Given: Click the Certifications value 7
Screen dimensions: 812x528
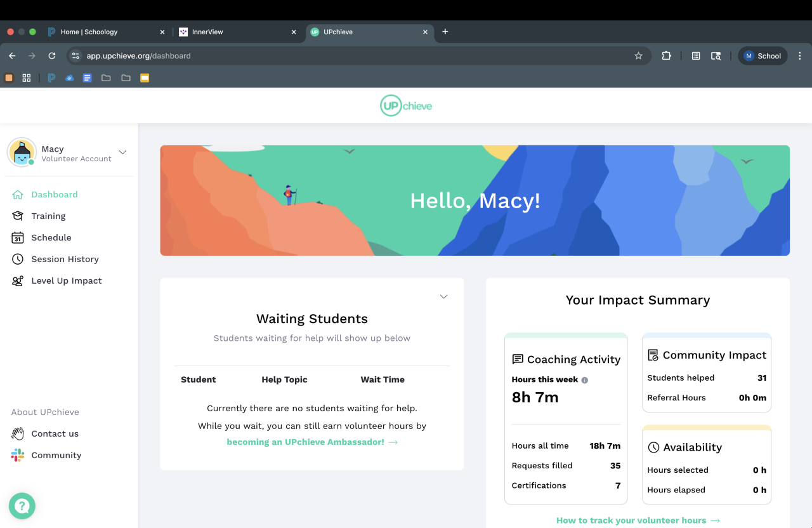Looking at the screenshot, I should point(618,486).
